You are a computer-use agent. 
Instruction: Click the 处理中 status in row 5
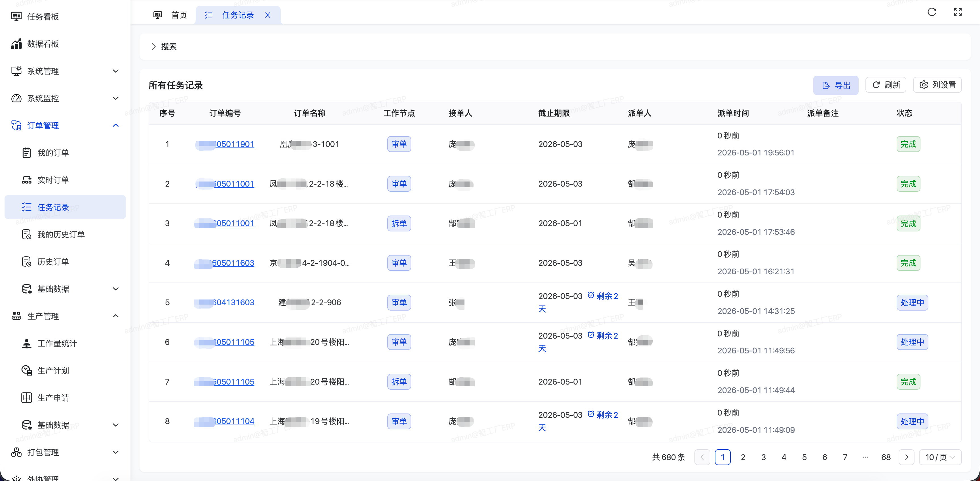coord(912,303)
